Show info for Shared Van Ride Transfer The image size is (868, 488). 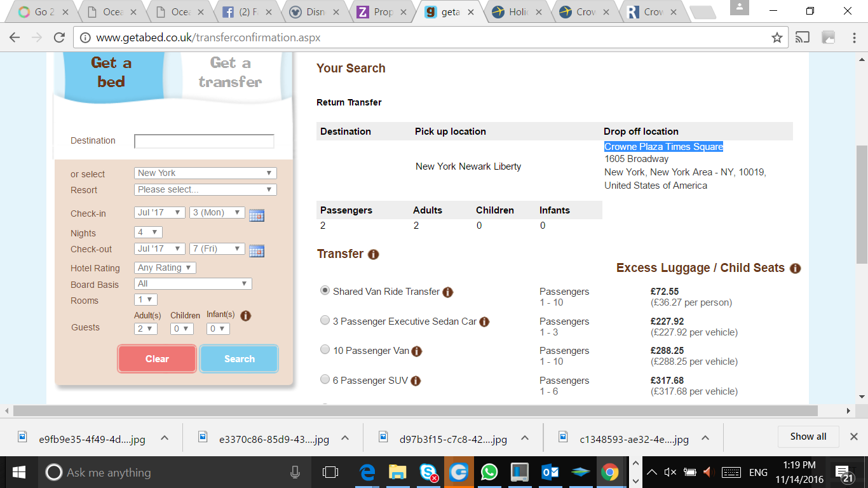(447, 292)
